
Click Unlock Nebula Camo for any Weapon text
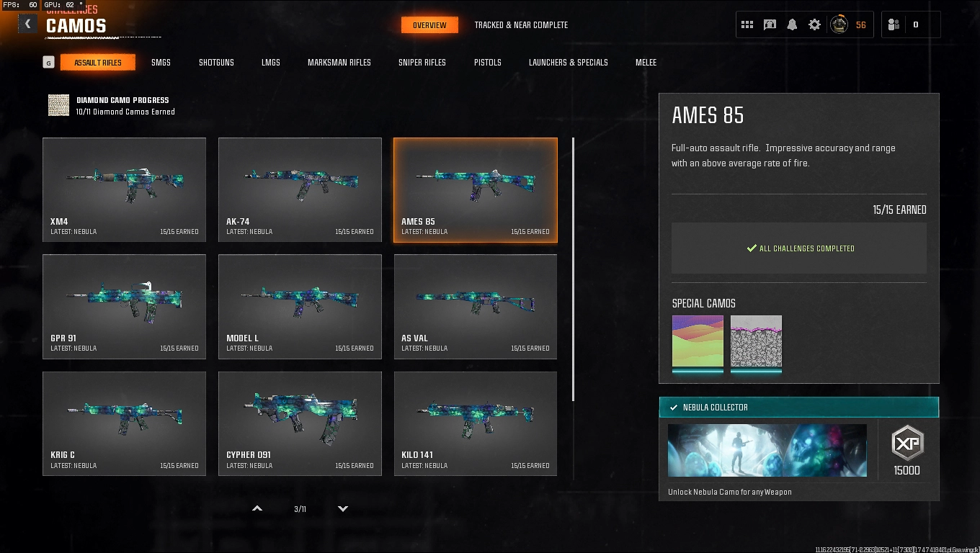tap(730, 492)
